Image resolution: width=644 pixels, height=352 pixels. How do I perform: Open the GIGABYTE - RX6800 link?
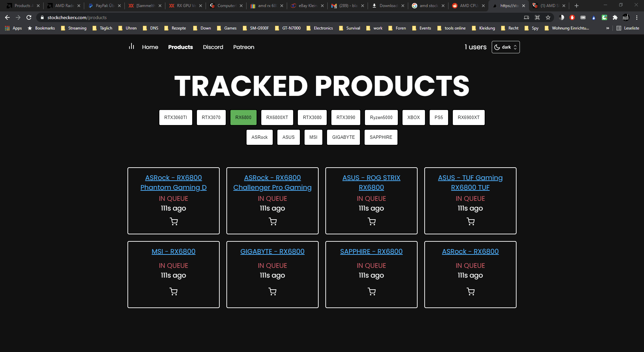[272, 251]
